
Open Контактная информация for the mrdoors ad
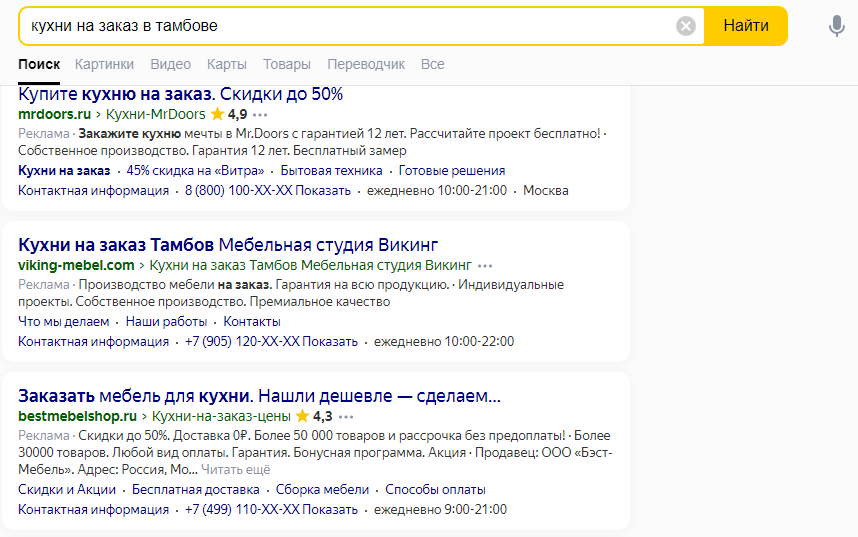[x=94, y=190]
